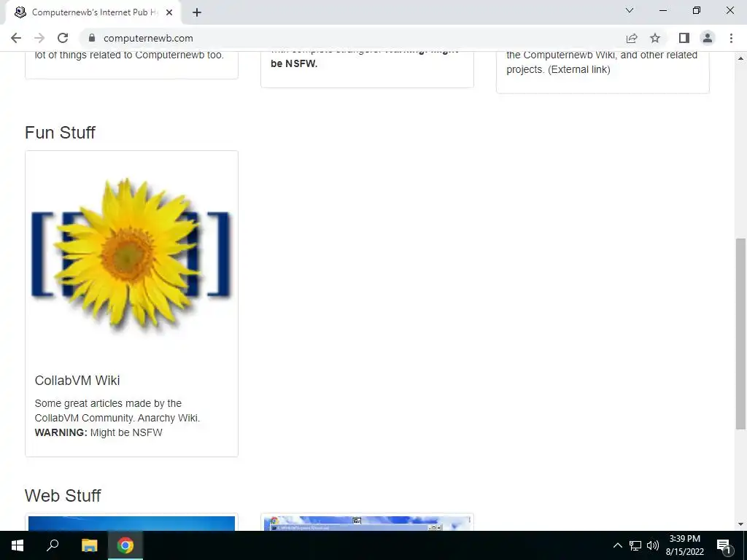Share this page via share icon

point(632,38)
